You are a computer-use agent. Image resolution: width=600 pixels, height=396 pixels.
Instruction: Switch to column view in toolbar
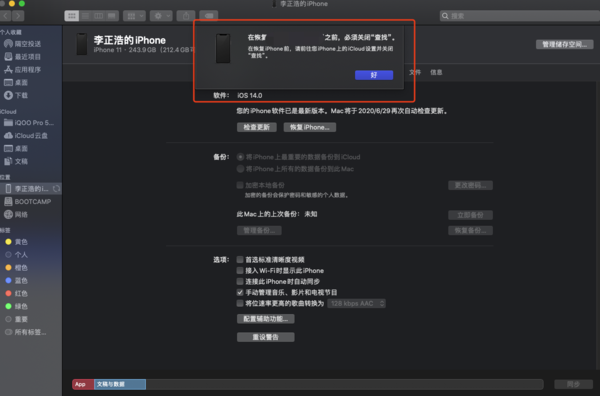[98, 16]
